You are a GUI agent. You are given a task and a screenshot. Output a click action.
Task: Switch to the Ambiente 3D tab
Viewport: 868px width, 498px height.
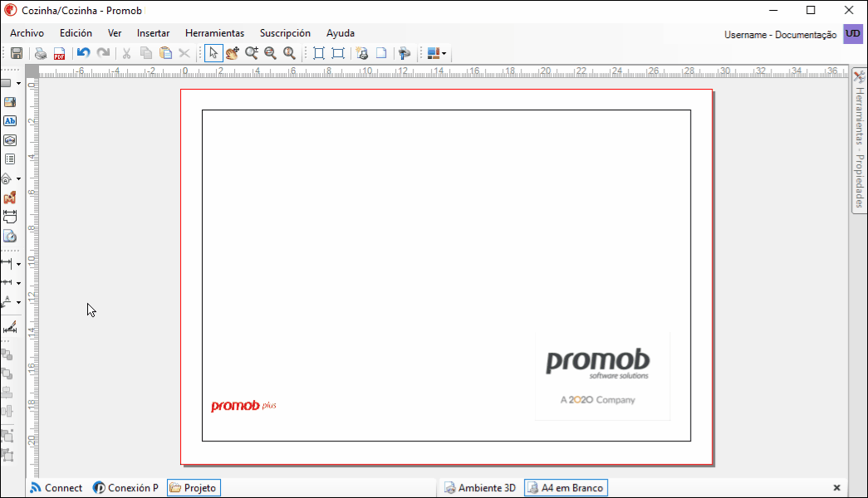480,488
